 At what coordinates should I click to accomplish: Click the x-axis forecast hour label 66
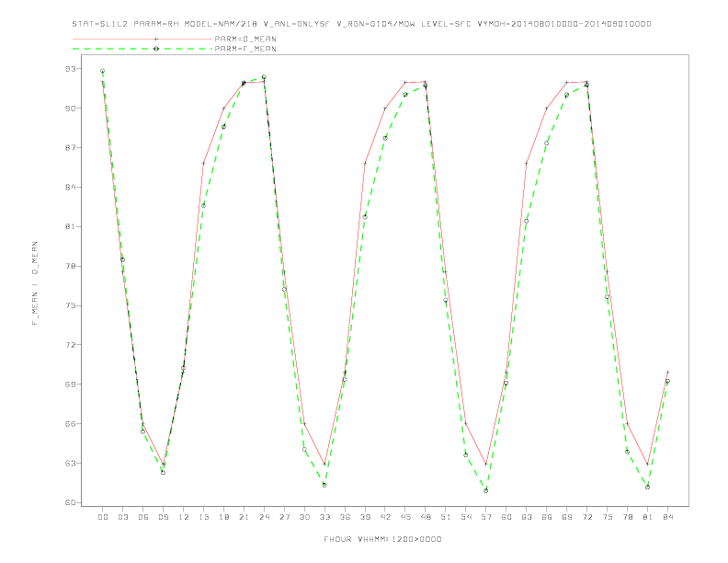click(x=547, y=517)
